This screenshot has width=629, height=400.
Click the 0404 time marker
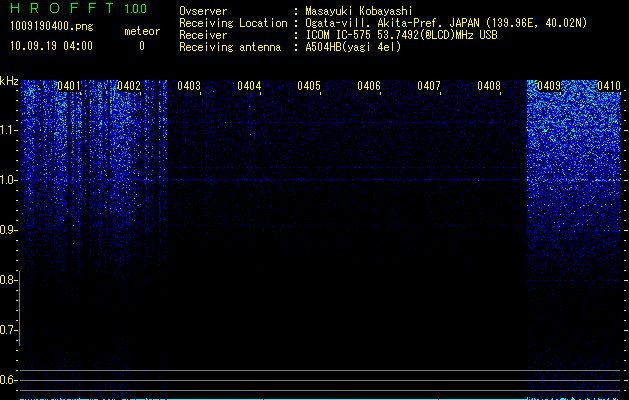pos(249,86)
